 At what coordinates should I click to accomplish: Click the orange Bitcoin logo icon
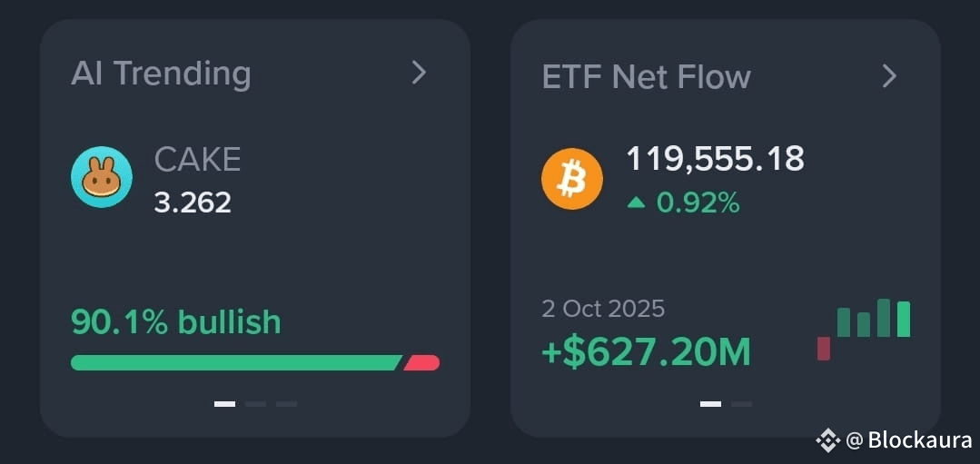point(572,179)
